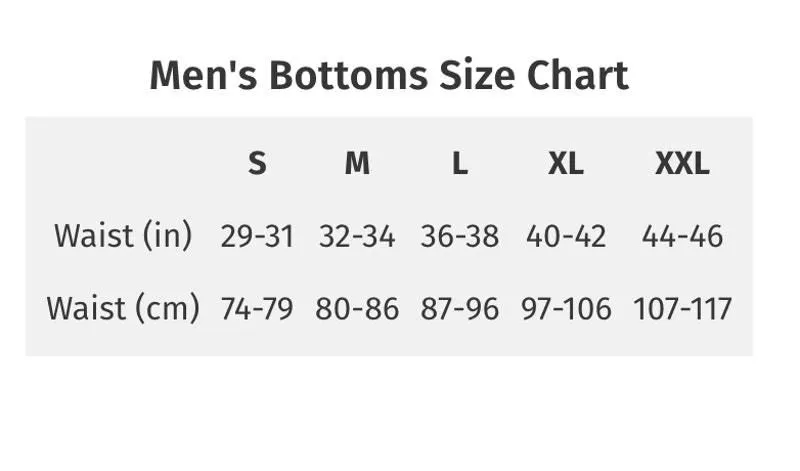Select the L size column header
The image size is (800, 471).
460,163
